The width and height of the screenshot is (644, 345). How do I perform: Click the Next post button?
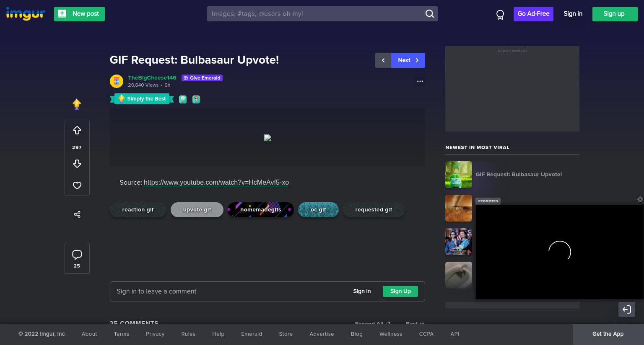coord(408,60)
